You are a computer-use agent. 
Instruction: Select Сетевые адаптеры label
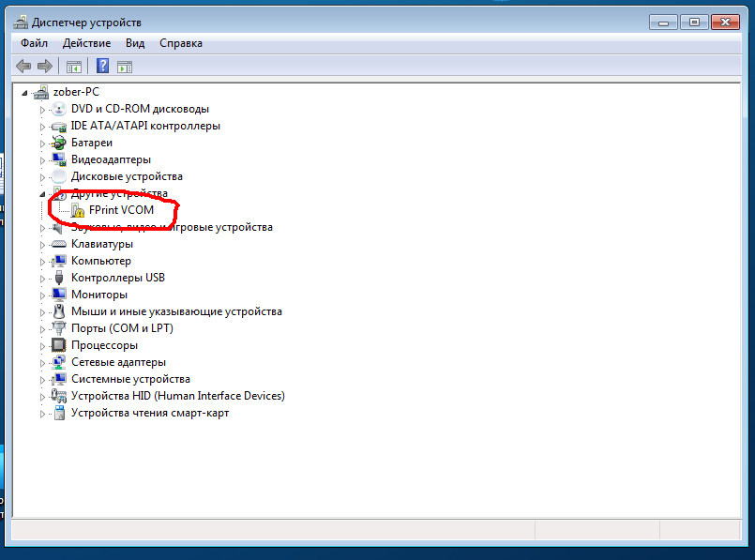coord(118,362)
